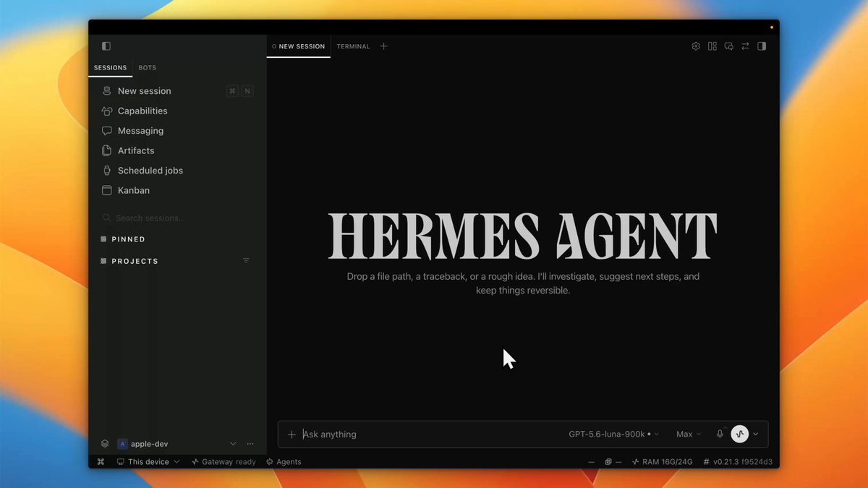Open the This device dropdown
This screenshot has height=488, width=868.
148,462
